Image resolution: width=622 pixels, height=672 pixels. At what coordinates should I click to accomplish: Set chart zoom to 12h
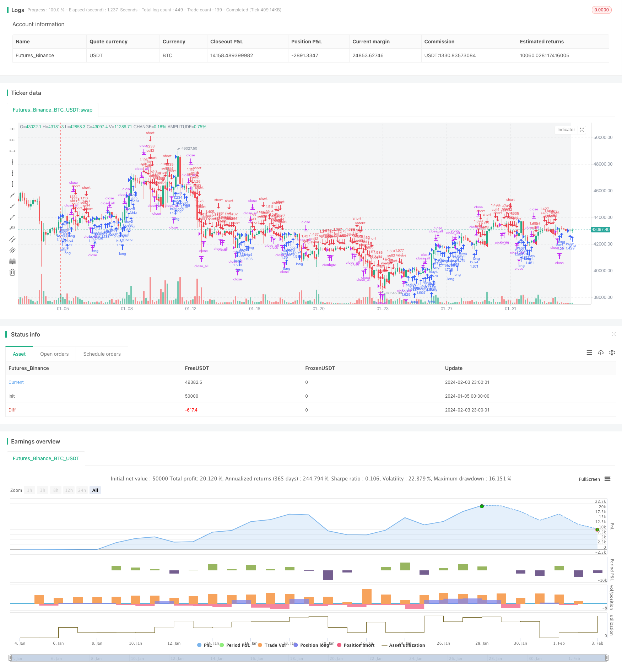coord(69,490)
